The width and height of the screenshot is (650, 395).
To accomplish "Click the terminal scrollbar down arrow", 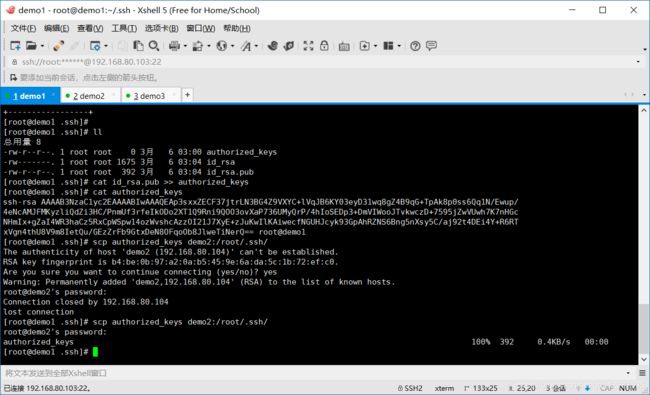I will [x=644, y=359].
